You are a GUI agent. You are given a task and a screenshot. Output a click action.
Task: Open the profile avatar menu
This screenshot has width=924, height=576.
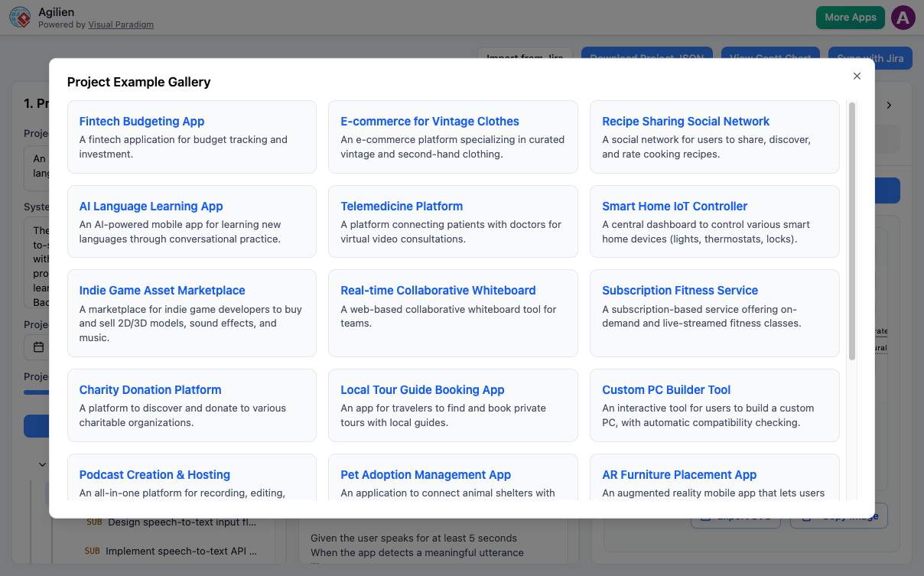tap(903, 17)
